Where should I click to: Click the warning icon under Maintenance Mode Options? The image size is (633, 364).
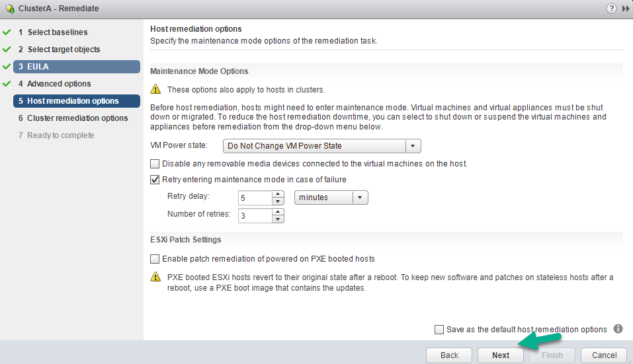(x=155, y=89)
